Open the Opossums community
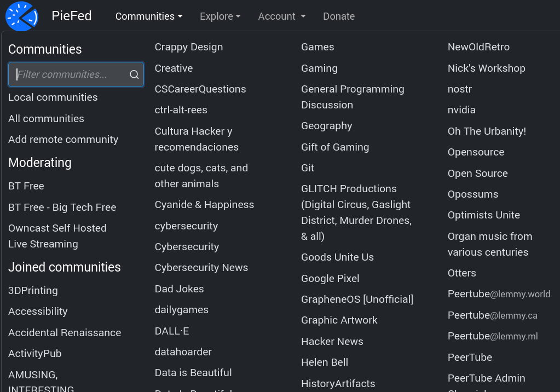 pyautogui.click(x=473, y=194)
